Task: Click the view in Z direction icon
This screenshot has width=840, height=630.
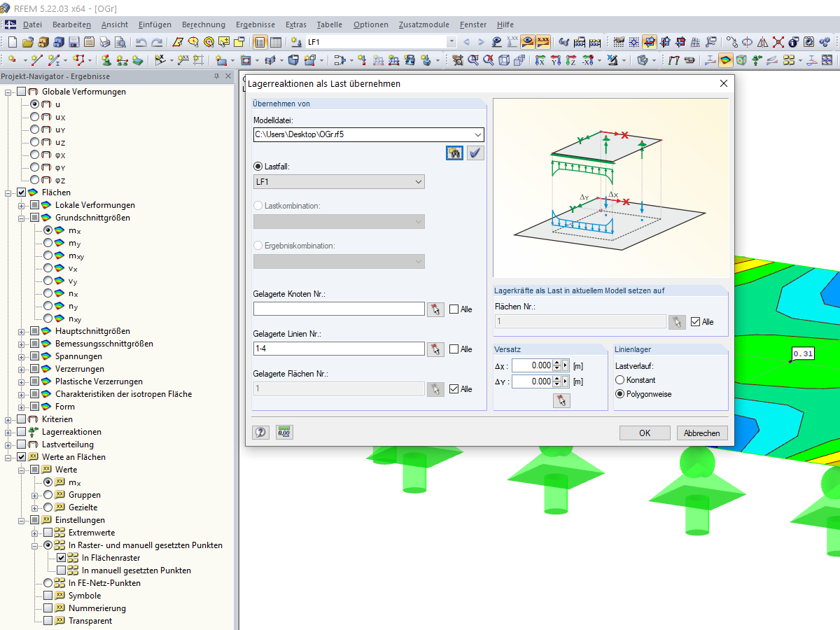Action: point(571,60)
